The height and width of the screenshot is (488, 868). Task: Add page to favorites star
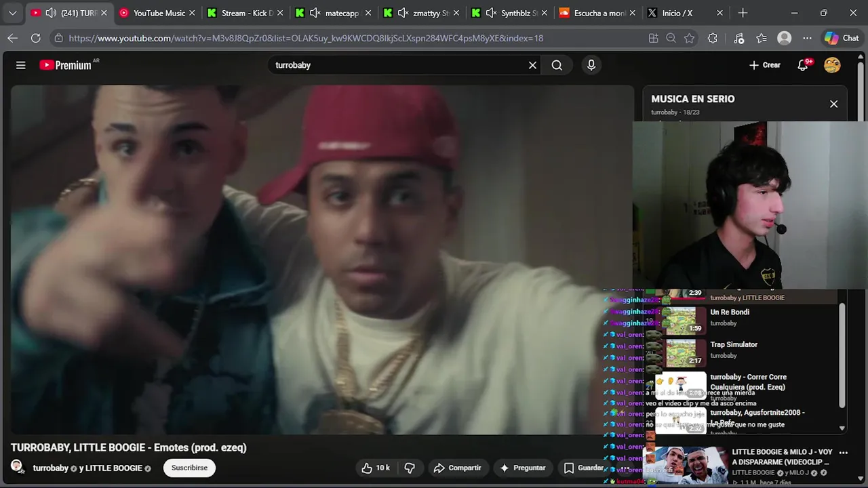tap(689, 39)
